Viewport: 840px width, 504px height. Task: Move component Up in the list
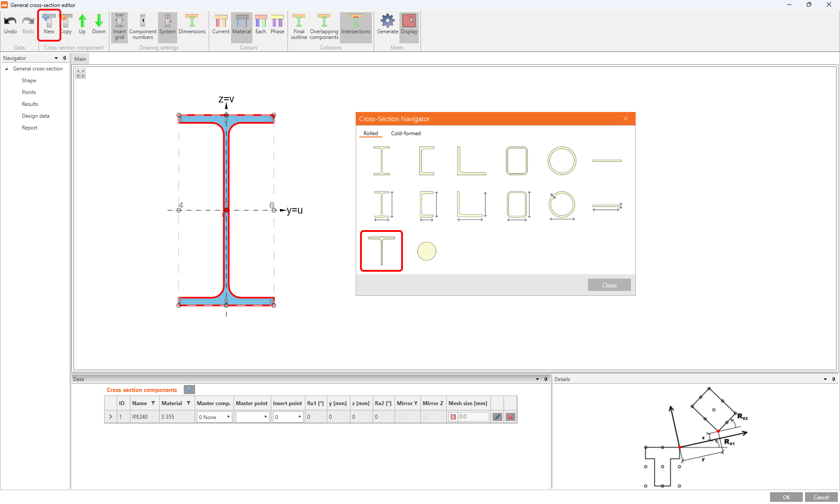click(82, 25)
